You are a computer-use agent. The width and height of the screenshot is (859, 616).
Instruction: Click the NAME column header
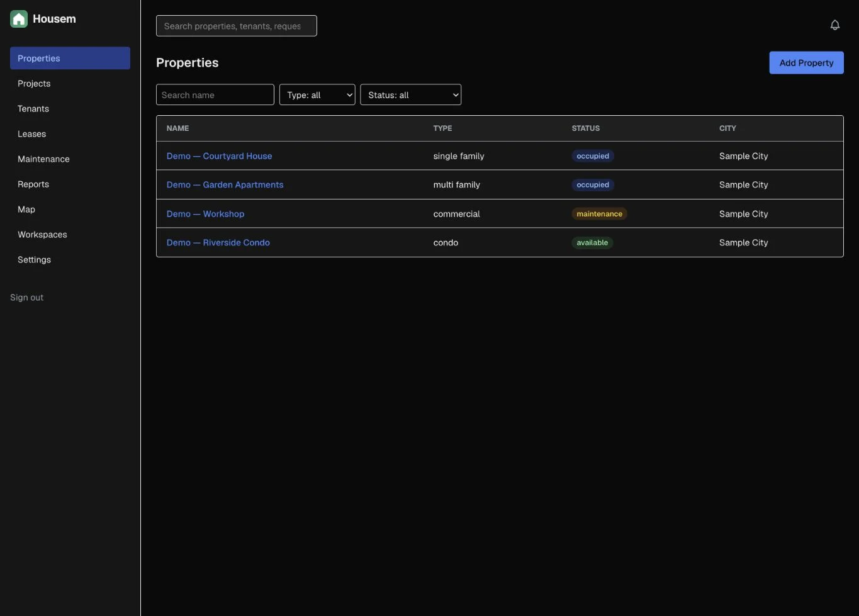177,128
